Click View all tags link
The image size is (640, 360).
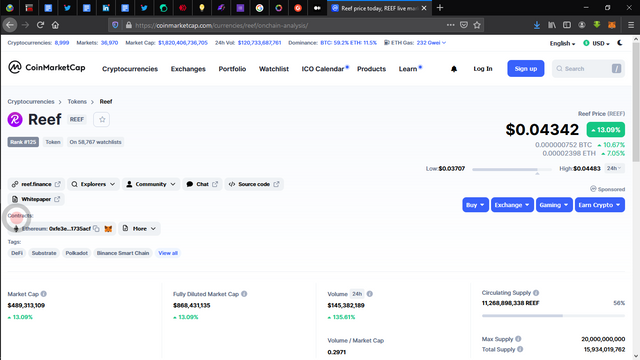coord(168,253)
